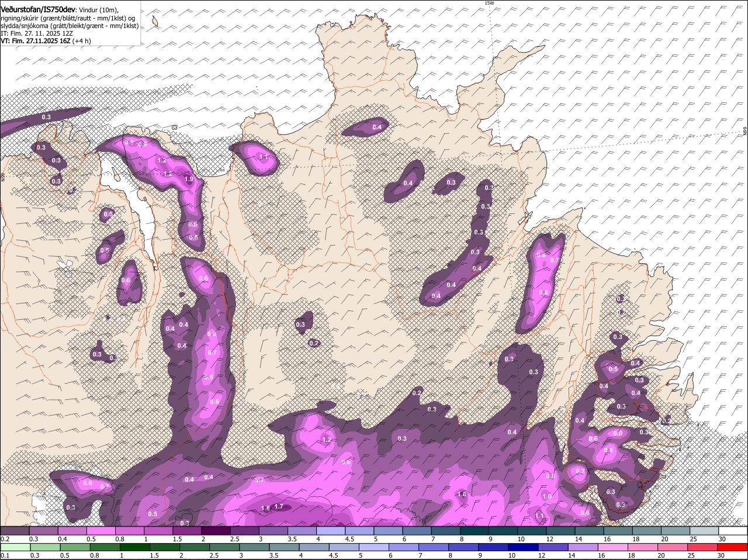Click the '1.9' precipitation value on the map
Viewport: 748px width, 560px height.
coord(189,179)
